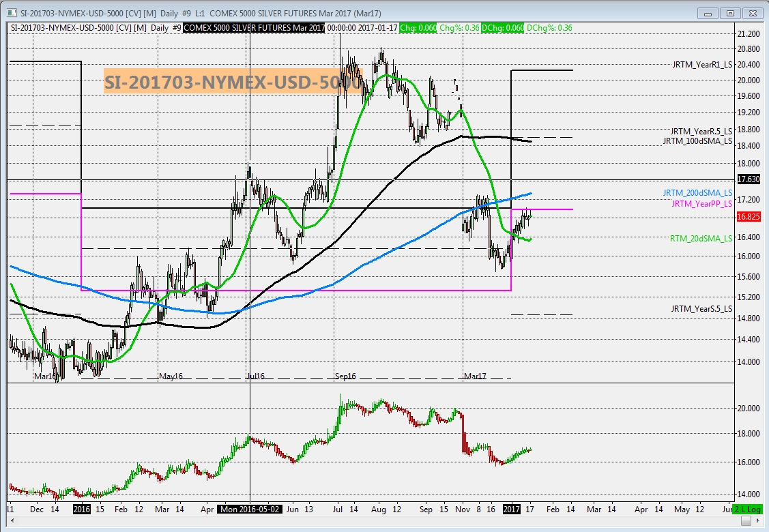This screenshot has width=769, height=532.
Task: Select the JRTM_YearR.5_LS label
Action: (701, 131)
